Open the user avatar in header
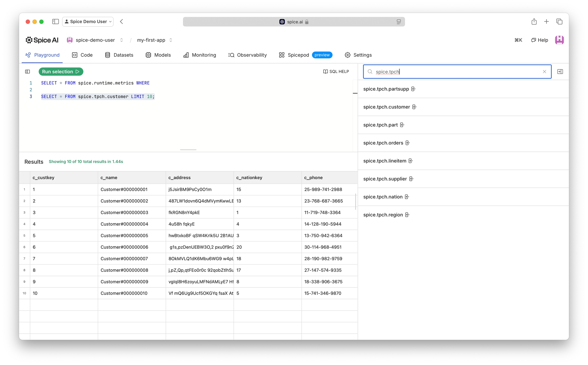 pos(559,40)
